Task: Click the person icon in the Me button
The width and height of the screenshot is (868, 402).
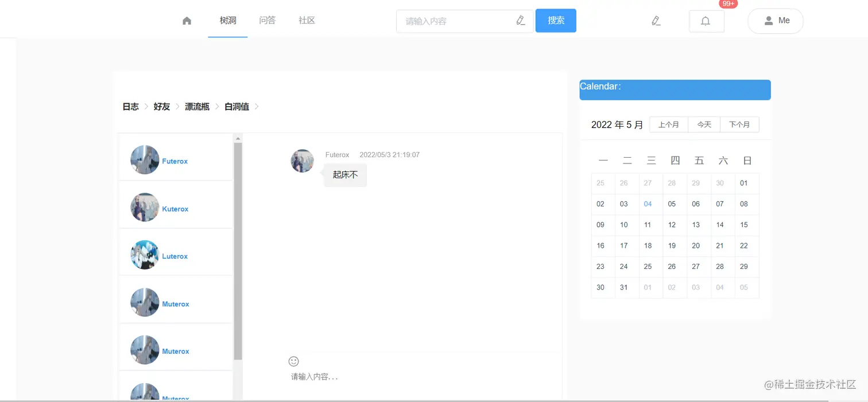Action: pyautogui.click(x=768, y=21)
